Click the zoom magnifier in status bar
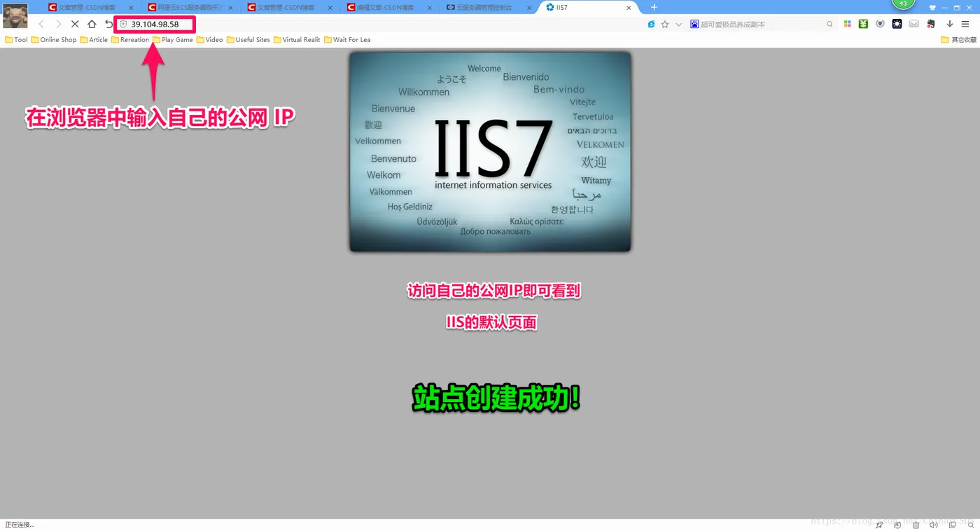 [x=969, y=525]
